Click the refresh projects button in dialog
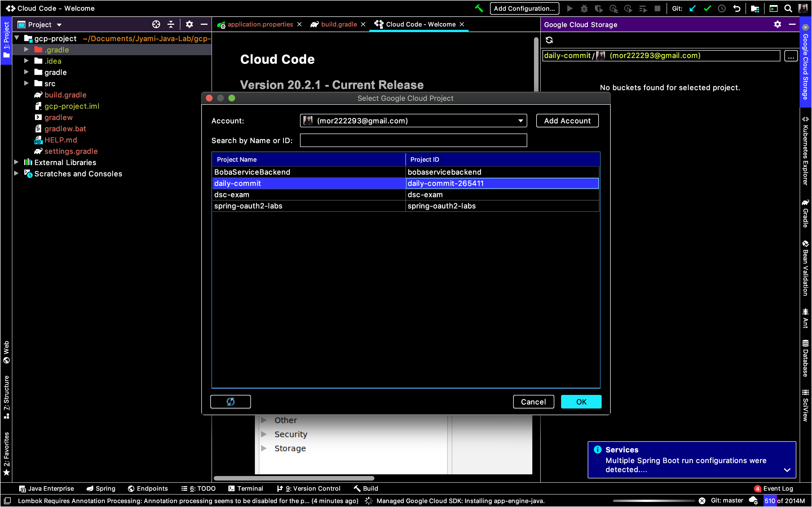 [230, 402]
